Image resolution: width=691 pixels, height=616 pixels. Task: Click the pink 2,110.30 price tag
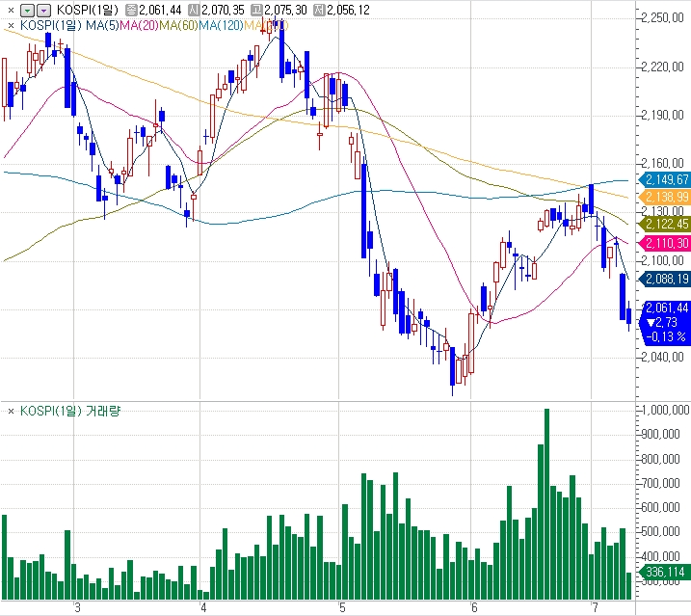664,244
